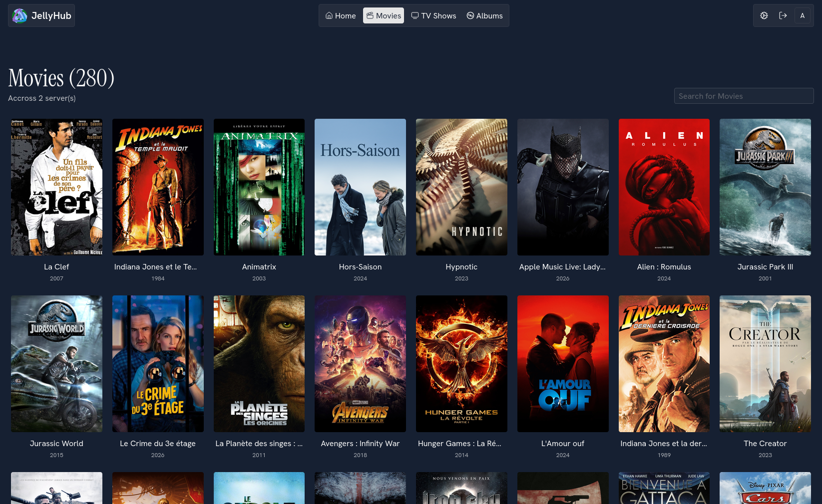The width and height of the screenshot is (822, 504).
Task: Open the Animatrix poster
Action: click(259, 187)
